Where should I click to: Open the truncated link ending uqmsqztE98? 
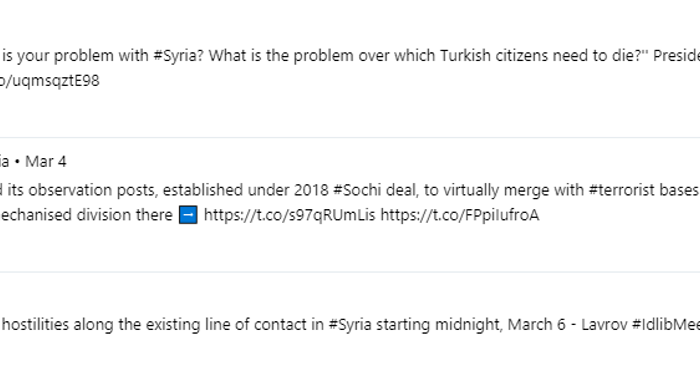pos(50,81)
